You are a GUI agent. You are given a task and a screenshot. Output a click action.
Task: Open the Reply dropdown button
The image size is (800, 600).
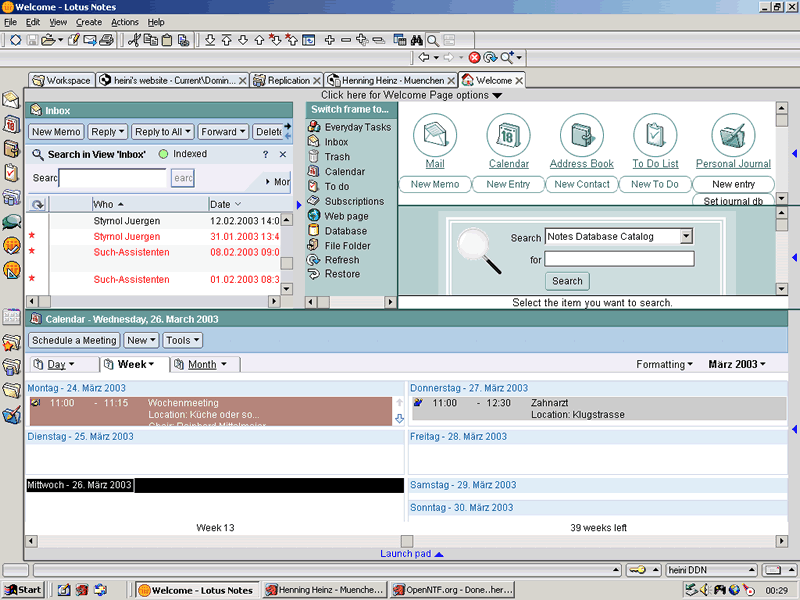pos(107,132)
